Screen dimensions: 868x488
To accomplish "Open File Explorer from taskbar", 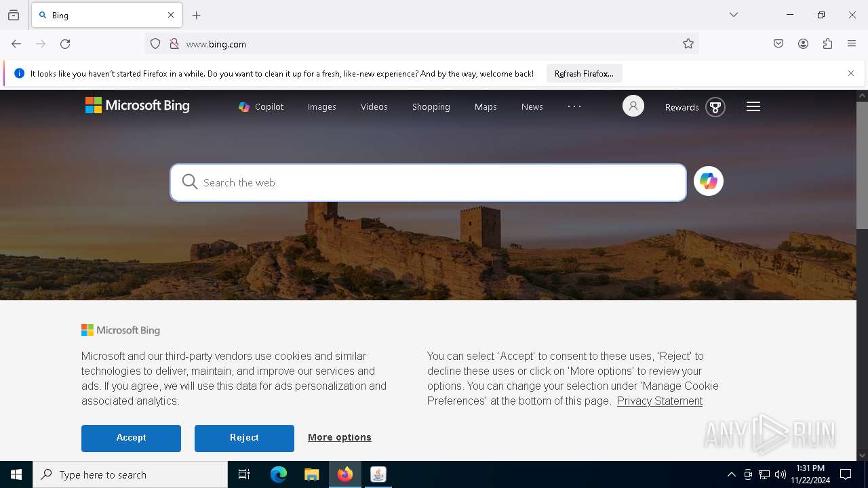I will (x=311, y=474).
